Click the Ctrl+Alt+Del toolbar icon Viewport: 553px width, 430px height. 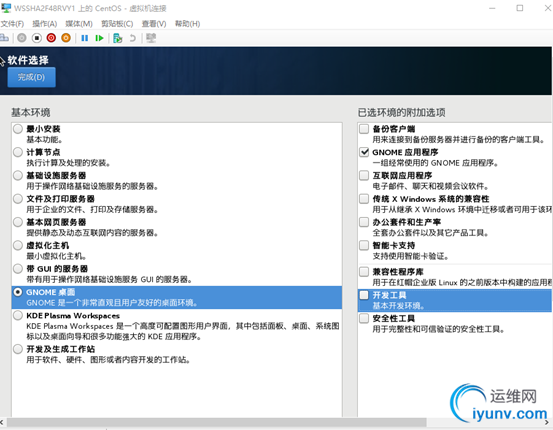(x=4, y=38)
